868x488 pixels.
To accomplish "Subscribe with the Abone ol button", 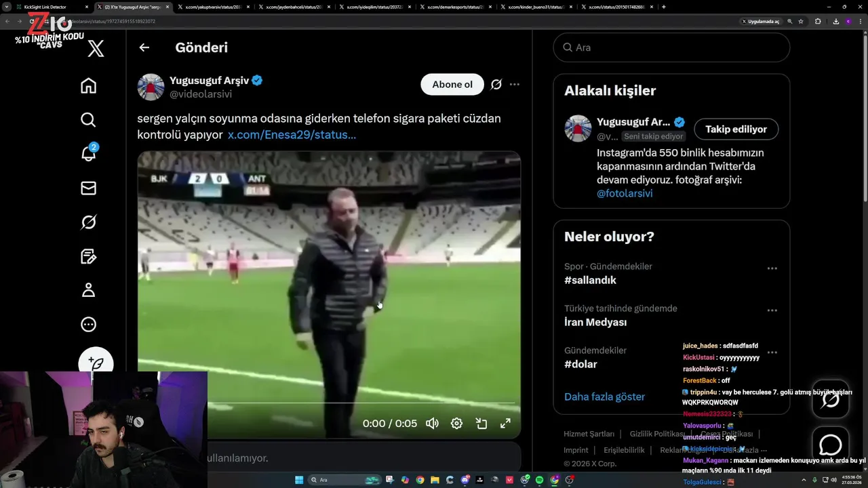I will tap(452, 85).
